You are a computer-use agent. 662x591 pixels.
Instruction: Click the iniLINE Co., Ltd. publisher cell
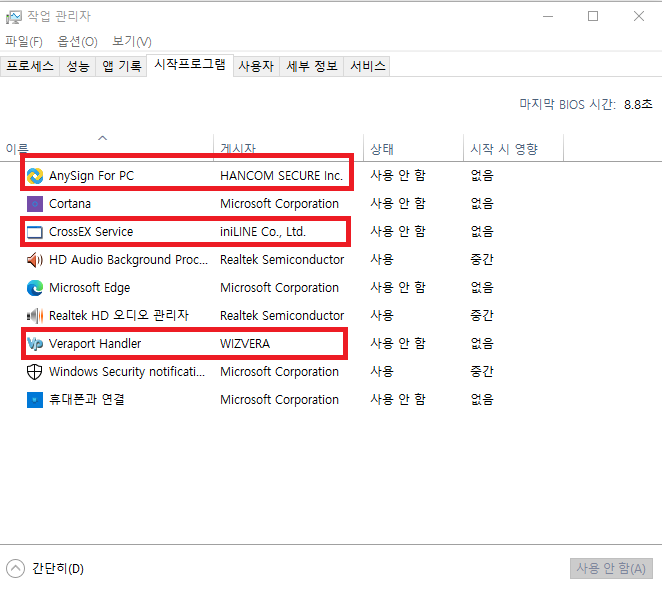tap(263, 232)
